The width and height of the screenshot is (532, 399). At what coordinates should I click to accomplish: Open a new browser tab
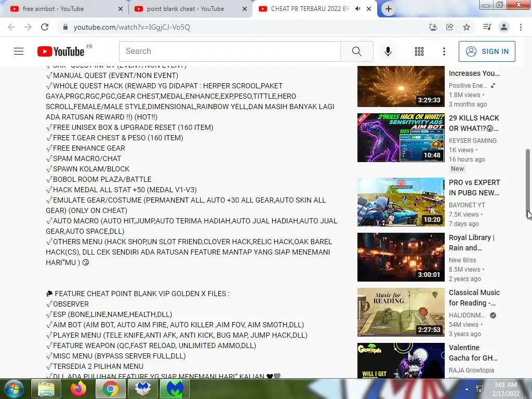pos(389,9)
